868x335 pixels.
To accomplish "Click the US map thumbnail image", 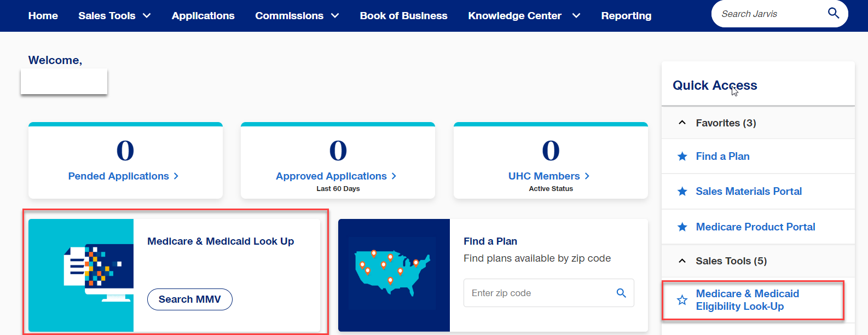I will tap(394, 275).
